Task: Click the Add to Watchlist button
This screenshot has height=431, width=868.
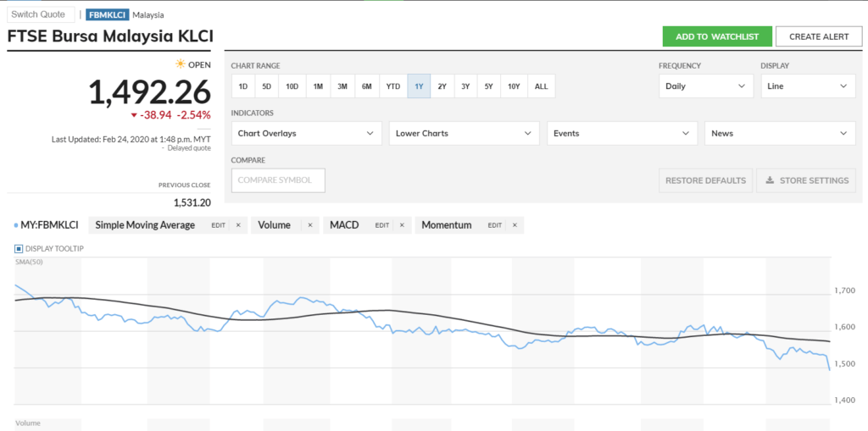Action: click(717, 36)
